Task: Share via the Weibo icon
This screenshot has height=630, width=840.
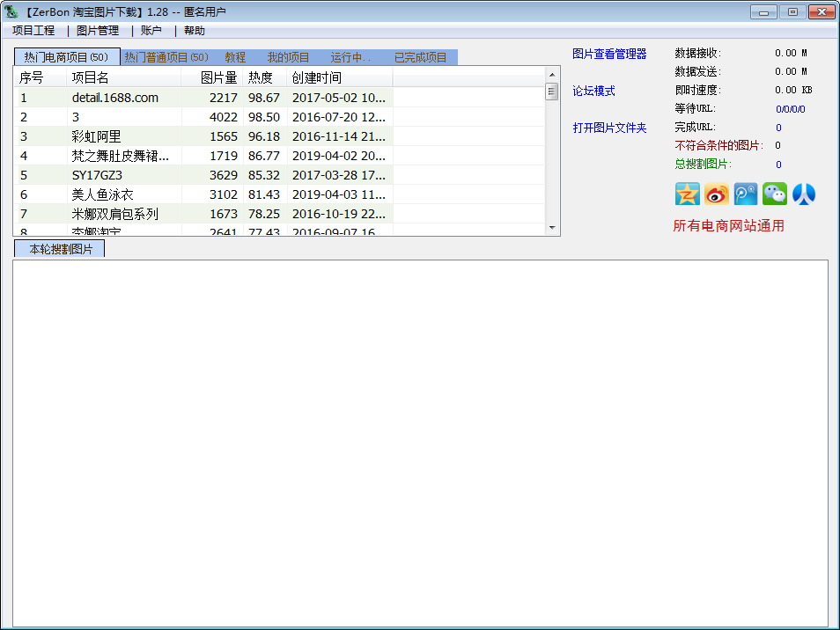Action: click(x=716, y=194)
